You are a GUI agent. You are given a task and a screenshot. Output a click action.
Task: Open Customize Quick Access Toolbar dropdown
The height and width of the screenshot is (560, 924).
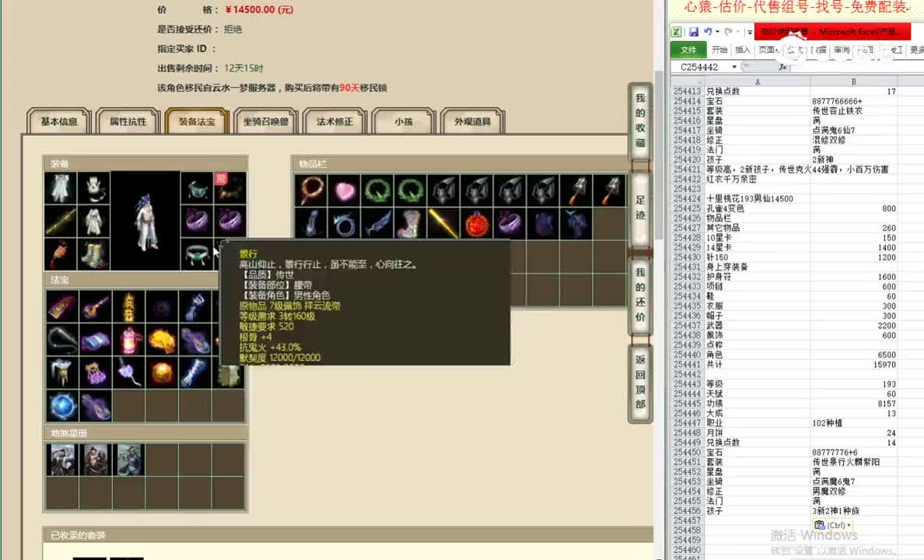click(x=750, y=32)
